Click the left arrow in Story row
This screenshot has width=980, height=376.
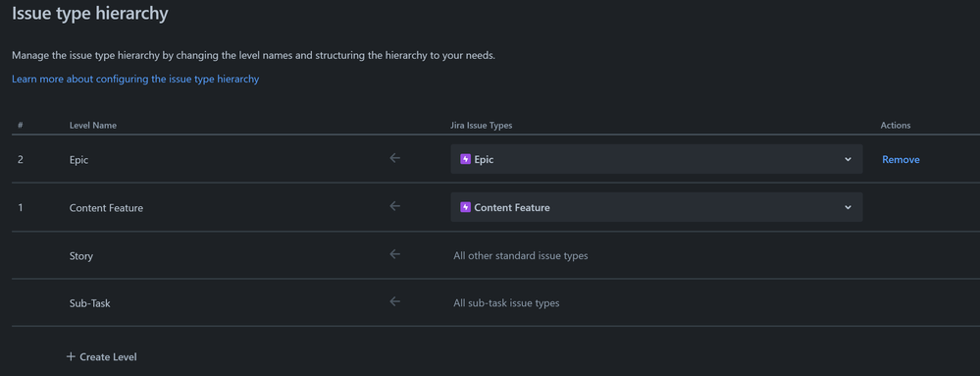click(395, 254)
